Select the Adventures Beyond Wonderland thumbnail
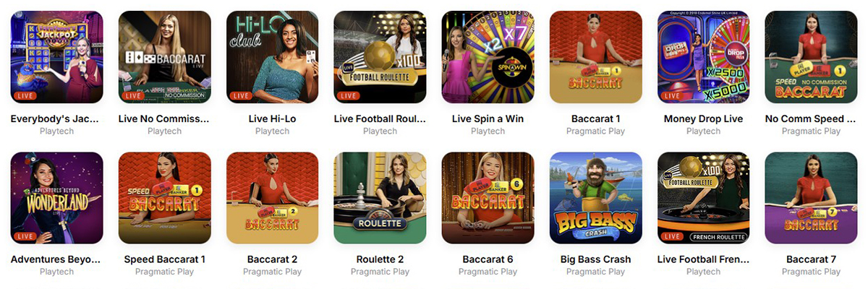Image resolution: width=868 pixels, height=289 pixels. [x=56, y=198]
